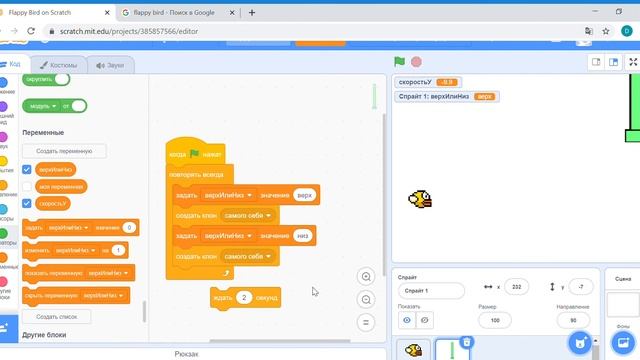Select the light blue Sensing category circle

(x=3, y=209)
